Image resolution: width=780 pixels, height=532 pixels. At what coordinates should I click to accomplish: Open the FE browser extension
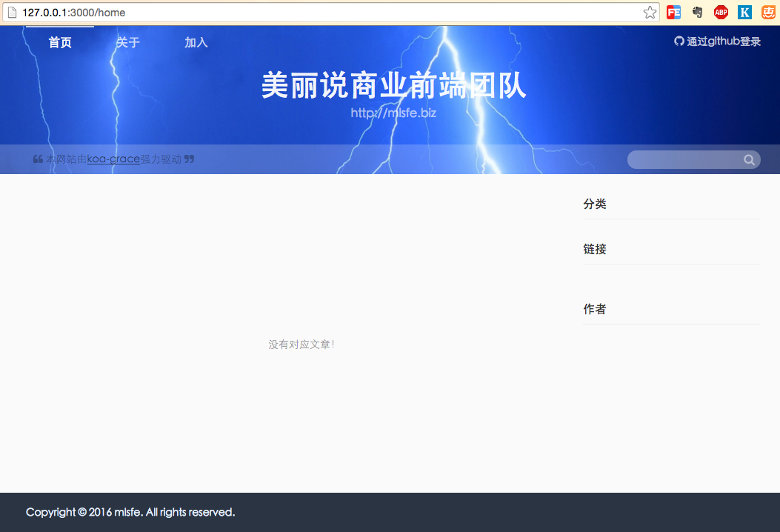coord(673,13)
